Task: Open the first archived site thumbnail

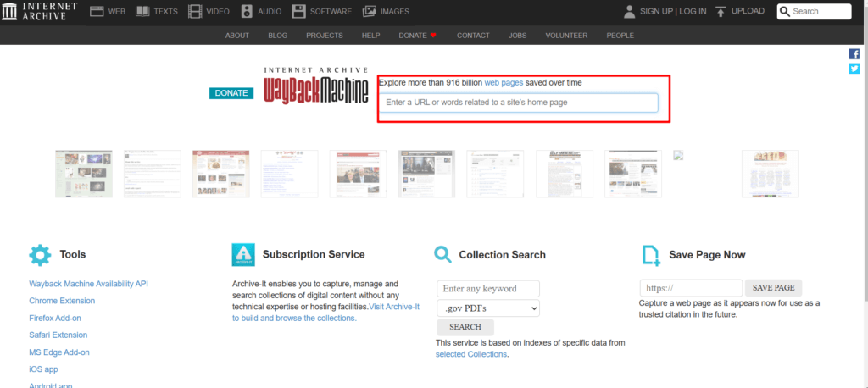Action: [84, 174]
